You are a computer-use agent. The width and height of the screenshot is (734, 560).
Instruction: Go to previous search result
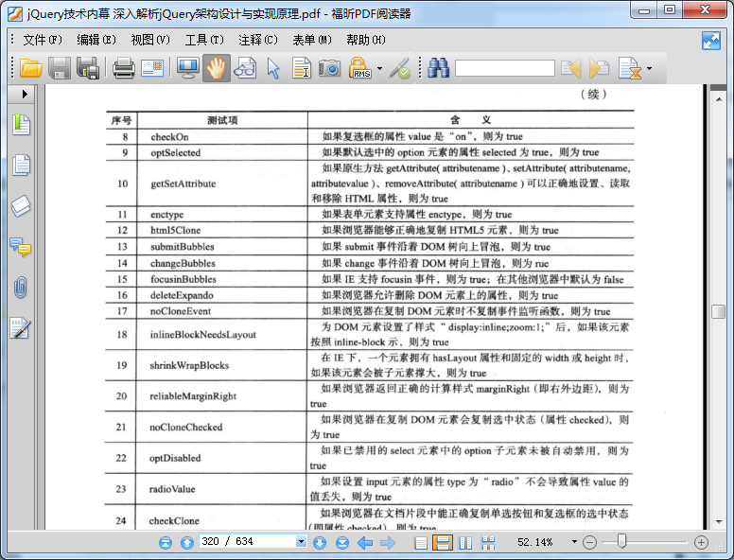[571, 68]
